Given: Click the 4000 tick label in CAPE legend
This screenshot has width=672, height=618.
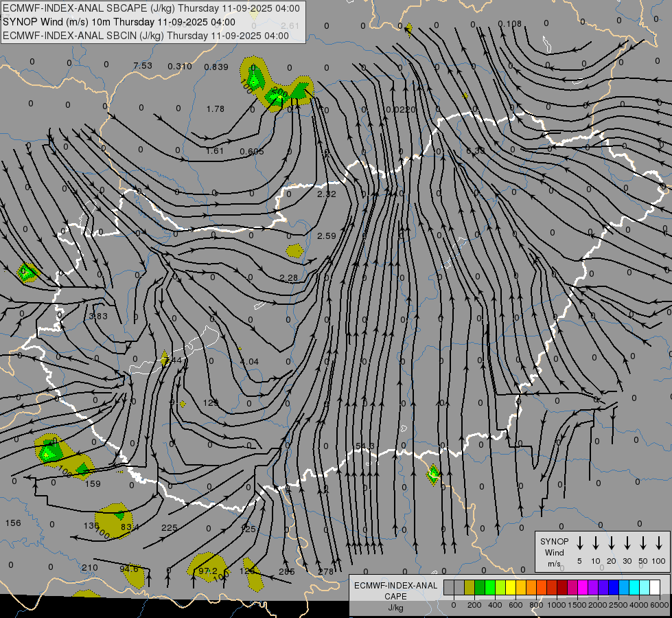Looking at the screenshot, I should [638, 605].
